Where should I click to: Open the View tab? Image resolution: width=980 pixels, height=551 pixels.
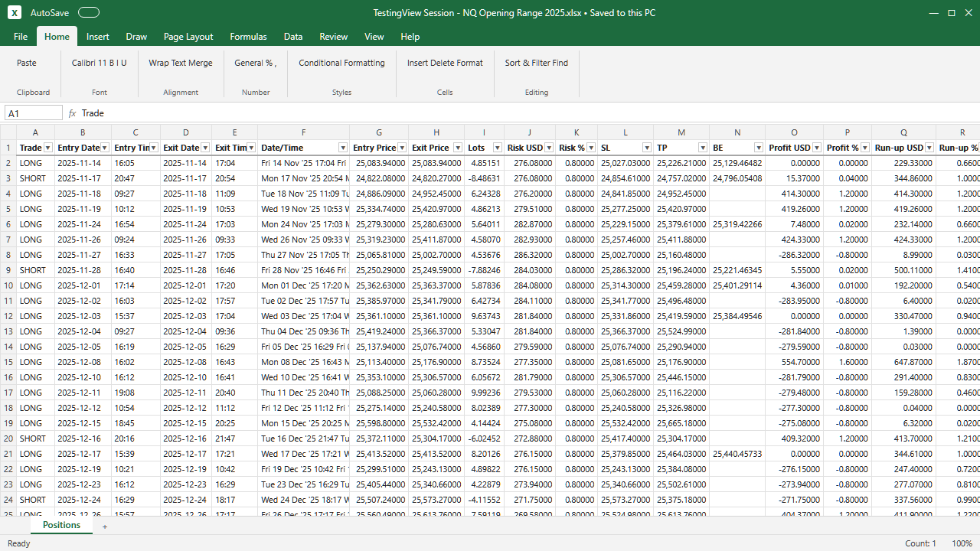pos(374,37)
